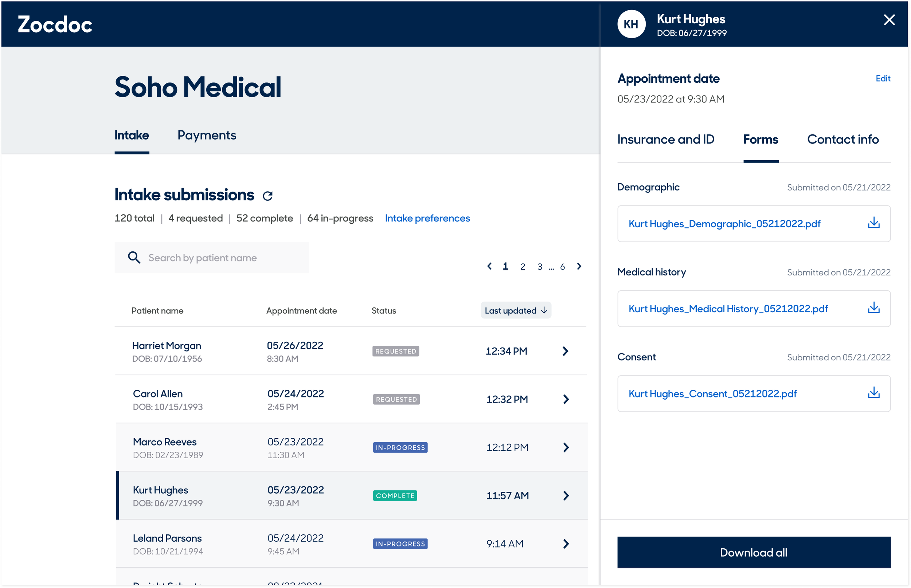911x588 pixels.
Task: Click download icon for Medical History PDF
Action: [x=873, y=308]
